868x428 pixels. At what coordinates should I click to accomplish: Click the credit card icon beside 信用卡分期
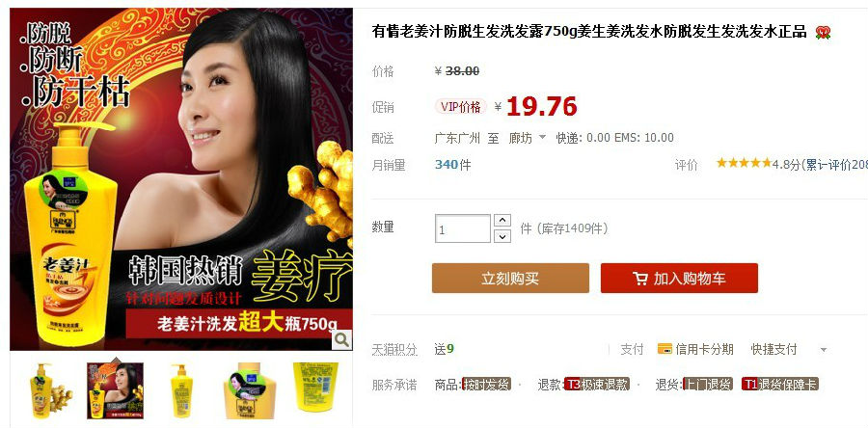tap(665, 349)
